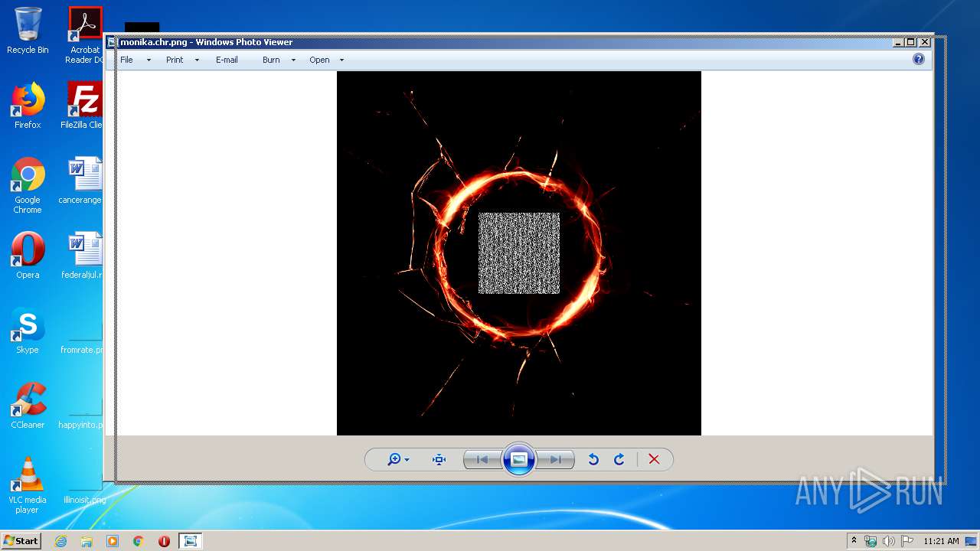980x551 pixels.
Task: Click the 11:21 AM taskbar clock
Action: (x=941, y=541)
